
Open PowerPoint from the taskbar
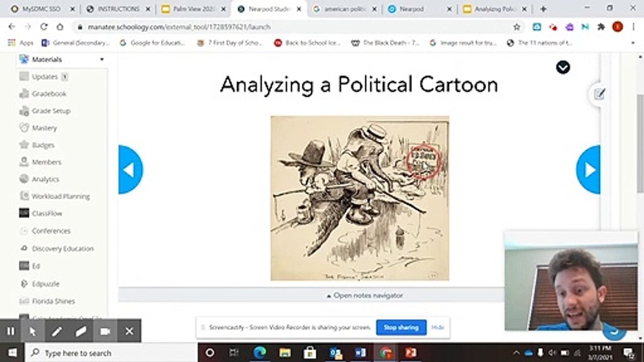click(x=411, y=352)
